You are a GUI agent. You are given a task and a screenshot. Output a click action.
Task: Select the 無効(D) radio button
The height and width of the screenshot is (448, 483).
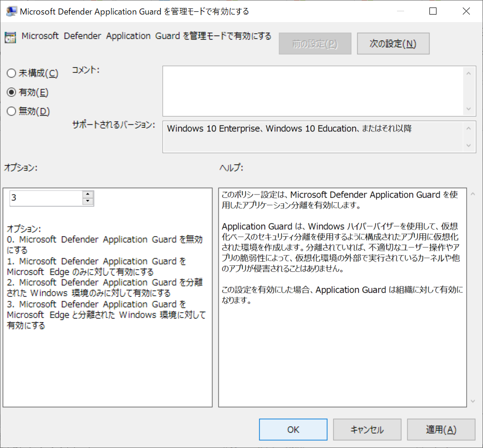28,111
